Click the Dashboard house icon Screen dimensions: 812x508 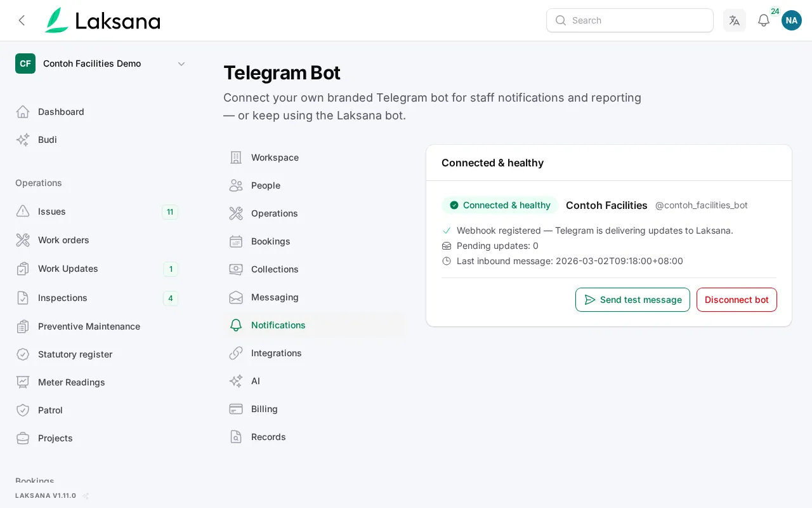pyautogui.click(x=23, y=112)
